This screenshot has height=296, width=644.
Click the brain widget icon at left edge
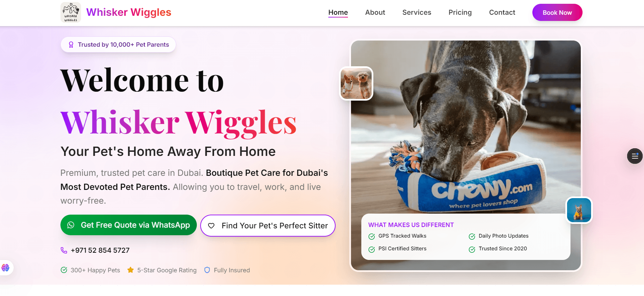[x=5, y=267]
